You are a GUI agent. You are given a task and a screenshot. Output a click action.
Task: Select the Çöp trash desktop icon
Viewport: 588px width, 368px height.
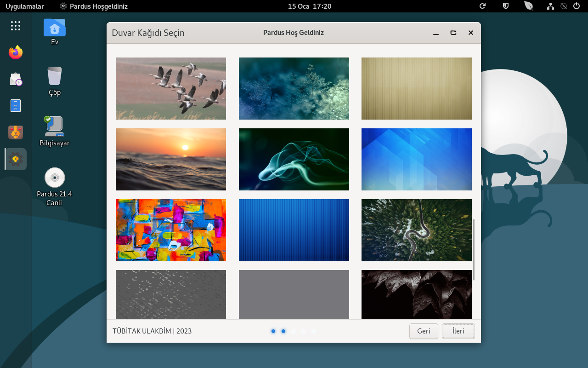coord(55,81)
